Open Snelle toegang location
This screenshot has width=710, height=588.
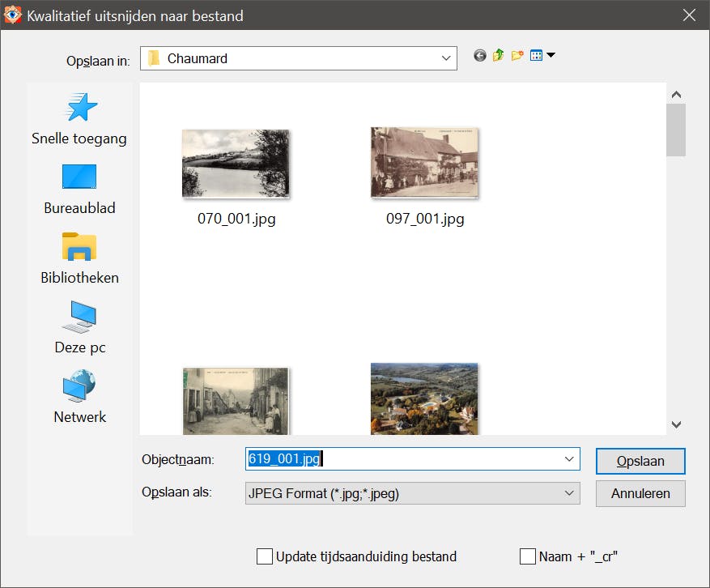[x=79, y=119]
